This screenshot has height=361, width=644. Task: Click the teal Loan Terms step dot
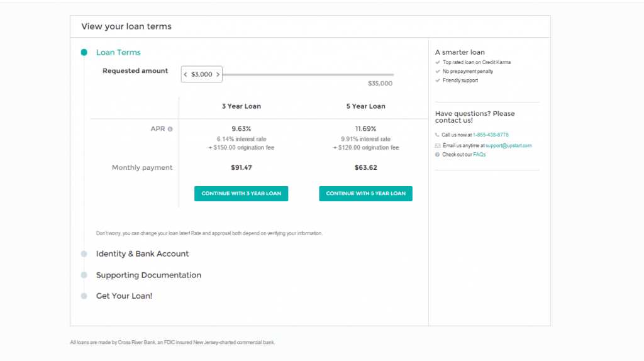[84, 53]
